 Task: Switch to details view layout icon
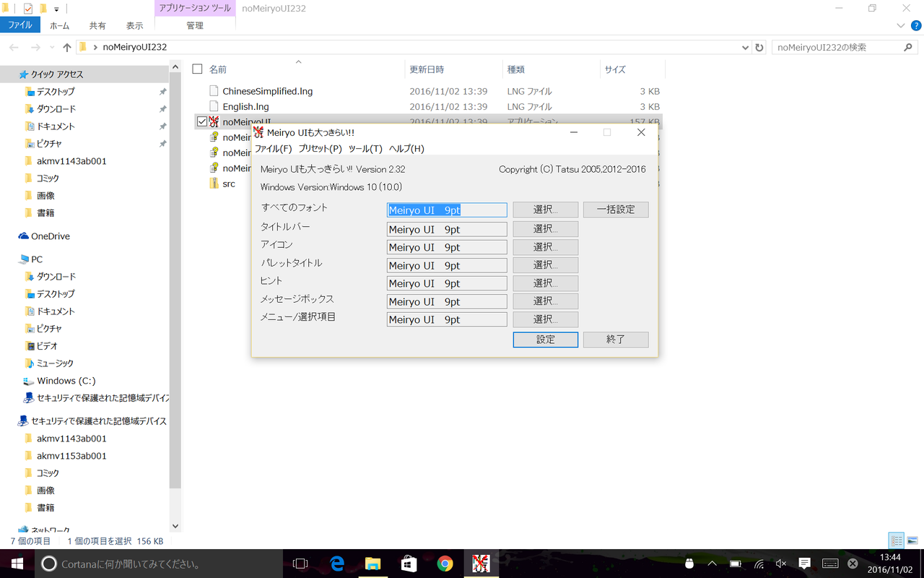[x=897, y=540]
